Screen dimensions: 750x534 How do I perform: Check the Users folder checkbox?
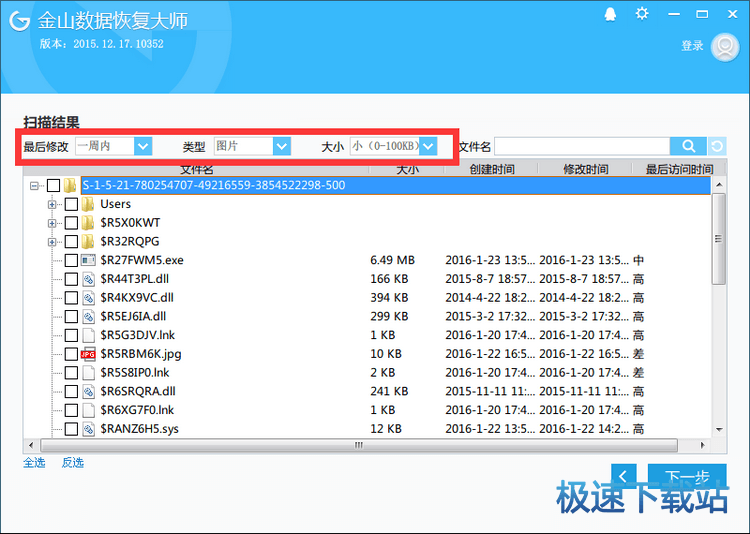[71, 204]
